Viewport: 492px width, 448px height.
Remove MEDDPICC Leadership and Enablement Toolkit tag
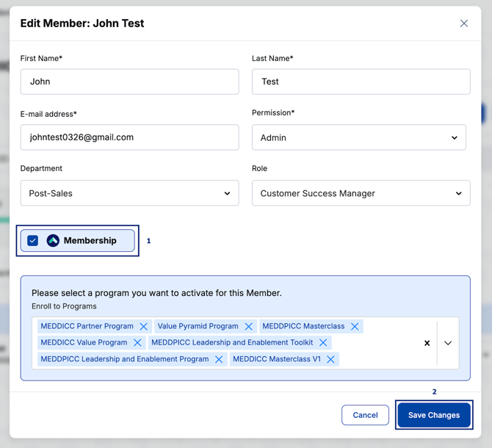pos(323,343)
